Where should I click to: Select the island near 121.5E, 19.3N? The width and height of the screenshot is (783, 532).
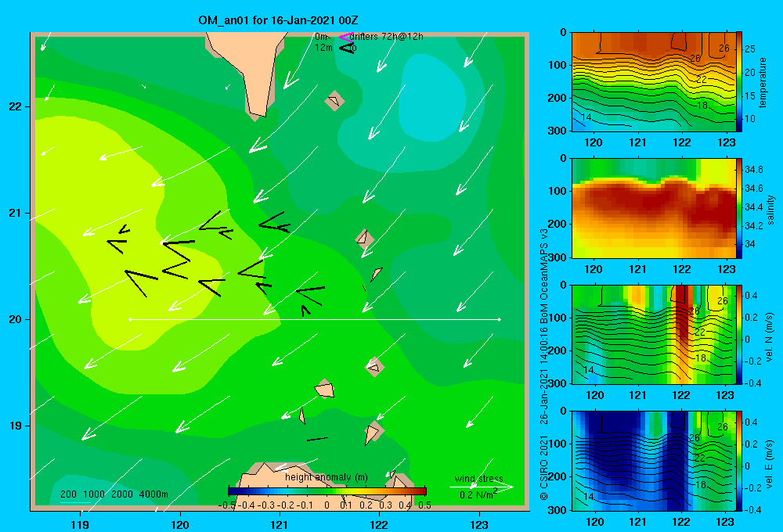(x=325, y=389)
